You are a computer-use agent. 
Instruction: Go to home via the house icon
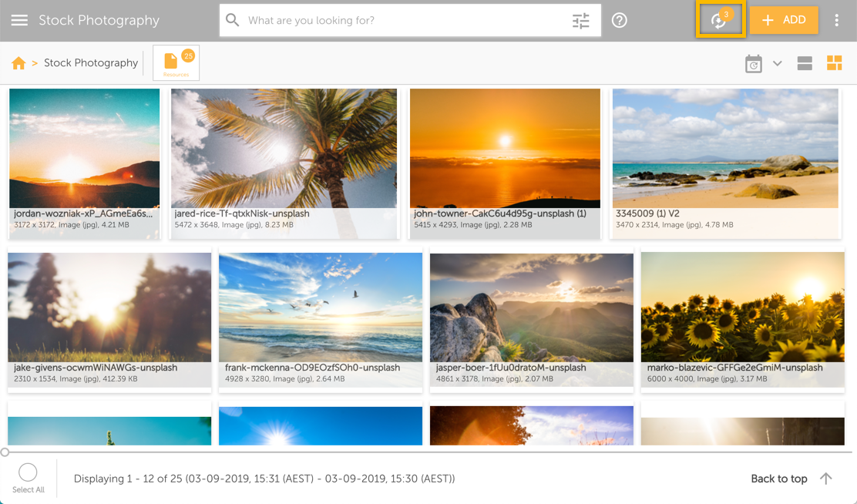tap(18, 63)
